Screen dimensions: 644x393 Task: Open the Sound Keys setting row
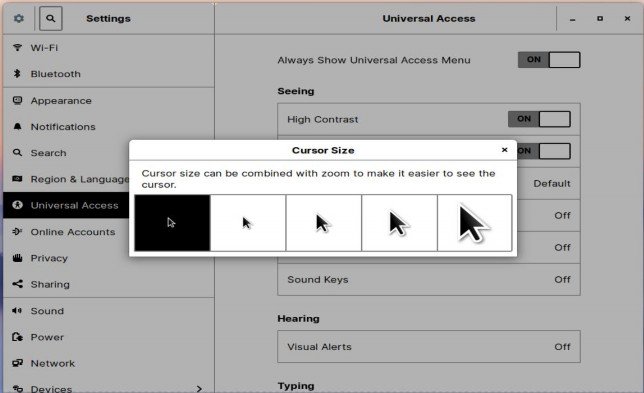429,280
